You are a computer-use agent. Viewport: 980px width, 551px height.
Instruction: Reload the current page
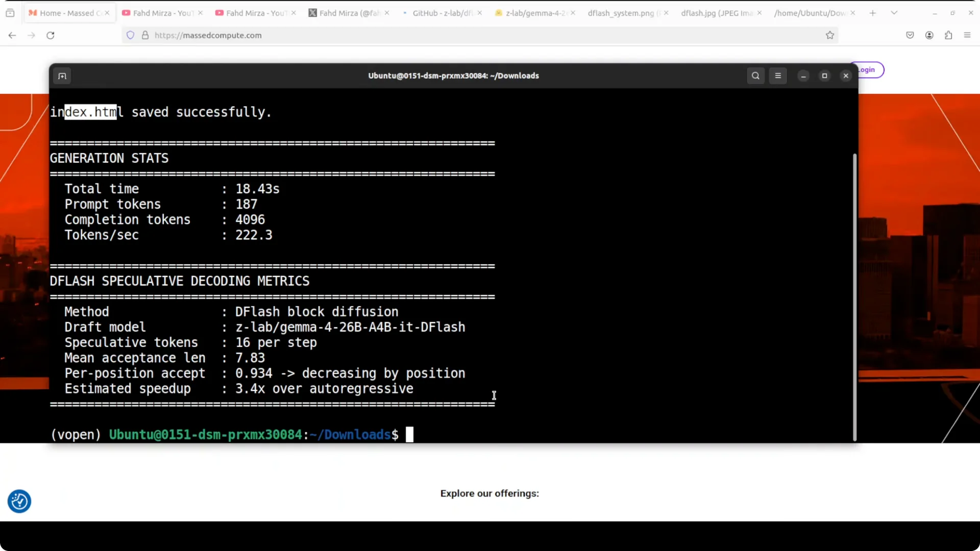(51, 35)
